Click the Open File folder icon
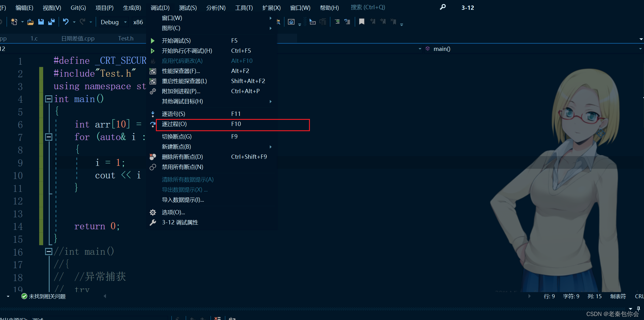644x320 pixels. click(x=30, y=22)
